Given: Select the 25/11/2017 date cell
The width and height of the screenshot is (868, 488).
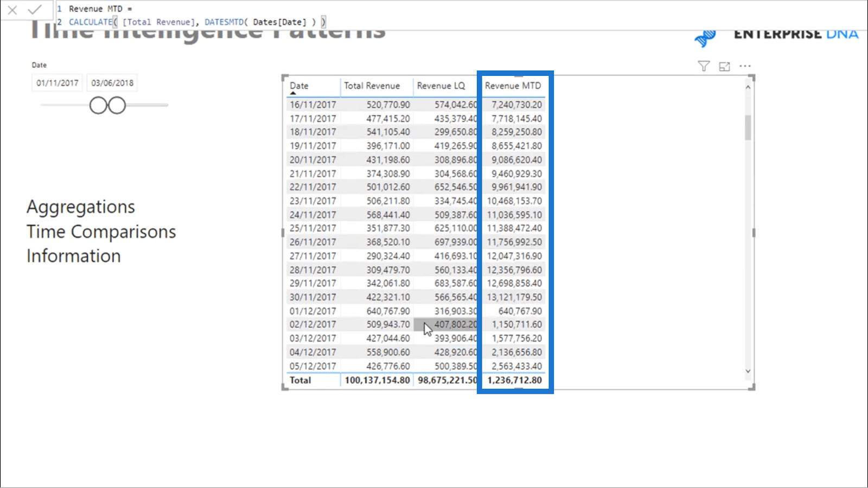Looking at the screenshot, I should [312, 228].
